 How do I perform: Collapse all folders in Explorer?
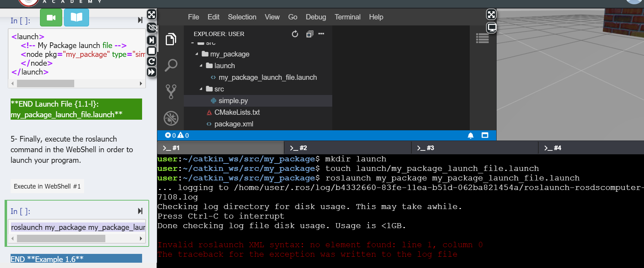[x=310, y=34]
